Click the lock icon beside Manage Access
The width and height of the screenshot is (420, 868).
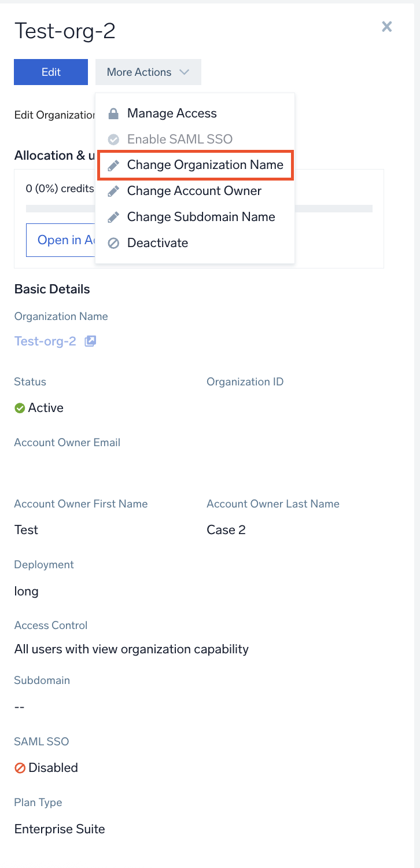point(114,113)
